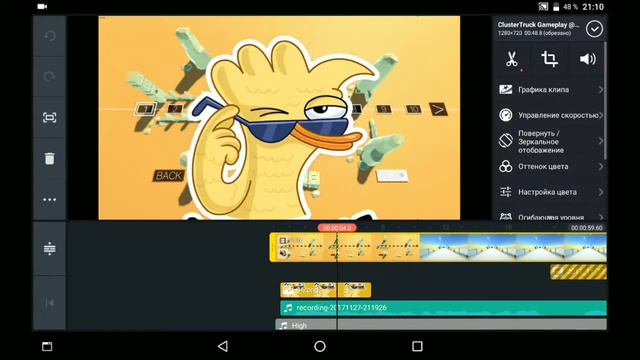Open Огибающая уровня option
The width and height of the screenshot is (640, 360).
[x=551, y=216]
